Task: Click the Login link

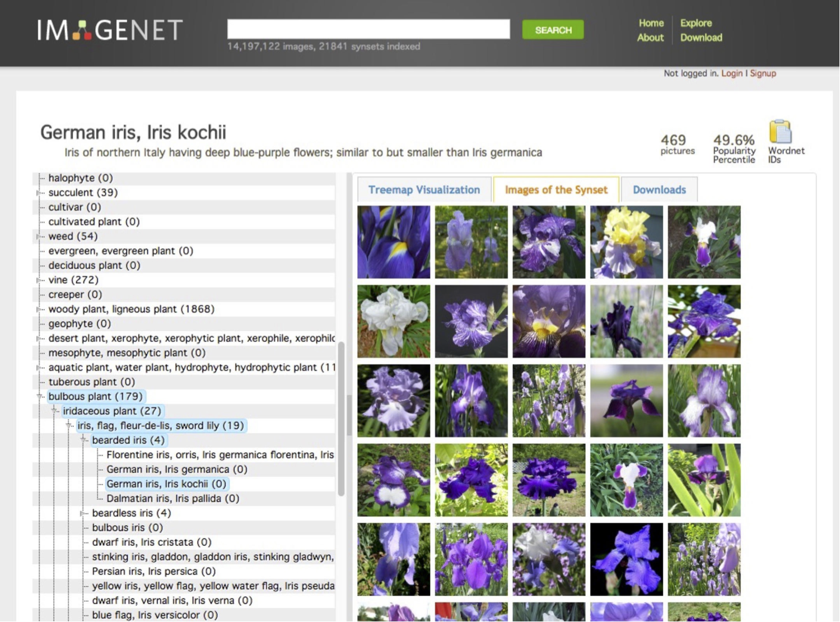Action: (731, 73)
